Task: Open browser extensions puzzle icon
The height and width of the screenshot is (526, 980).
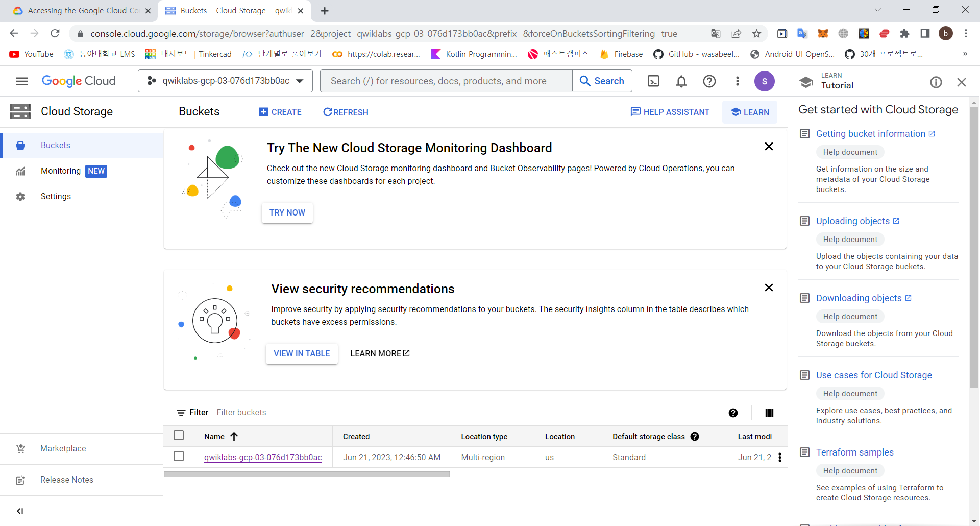Action: (x=904, y=34)
